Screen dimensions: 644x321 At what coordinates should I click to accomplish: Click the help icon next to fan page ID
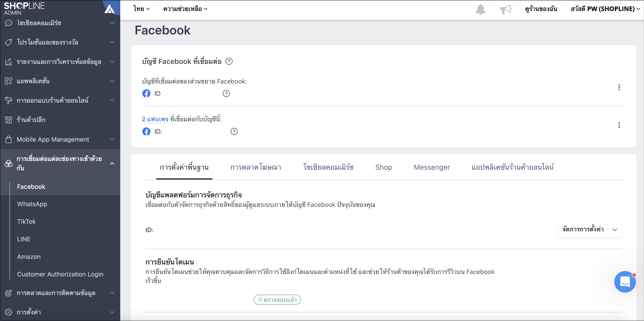coord(234,131)
